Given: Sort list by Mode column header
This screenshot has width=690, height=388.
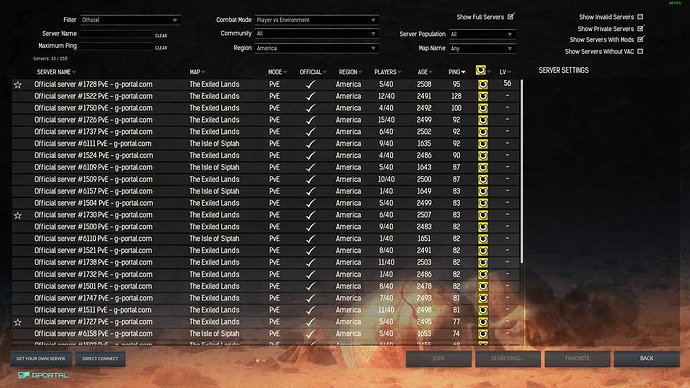Looking at the screenshot, I should [x=277, y=72].
